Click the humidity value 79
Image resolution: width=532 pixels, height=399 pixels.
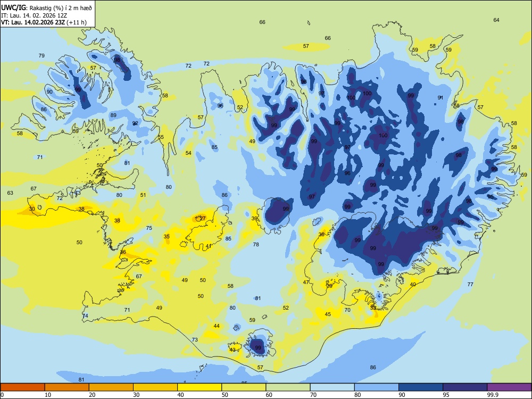[41, 56]
